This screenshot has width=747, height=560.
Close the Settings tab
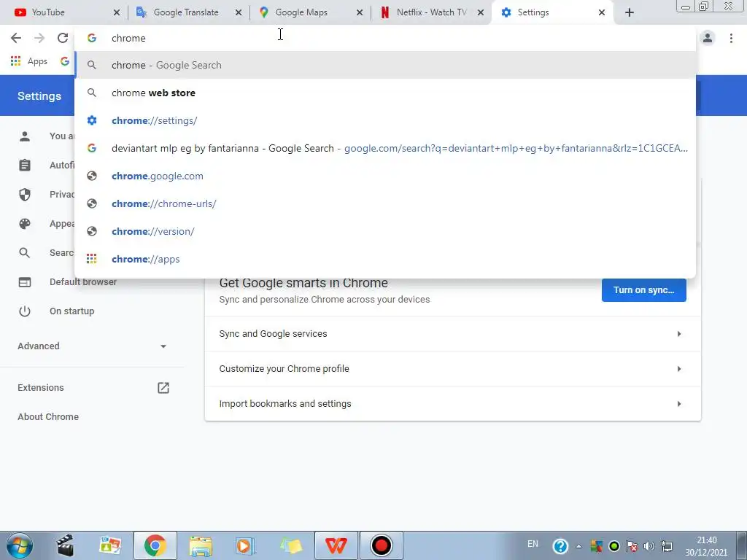(602, 12)
